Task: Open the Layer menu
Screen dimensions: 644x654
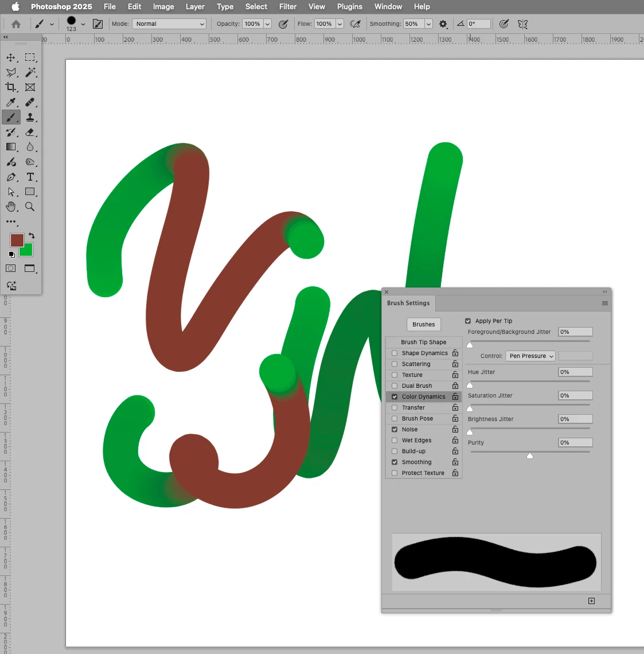Action: pyautogui.click(x=195, y=7)
